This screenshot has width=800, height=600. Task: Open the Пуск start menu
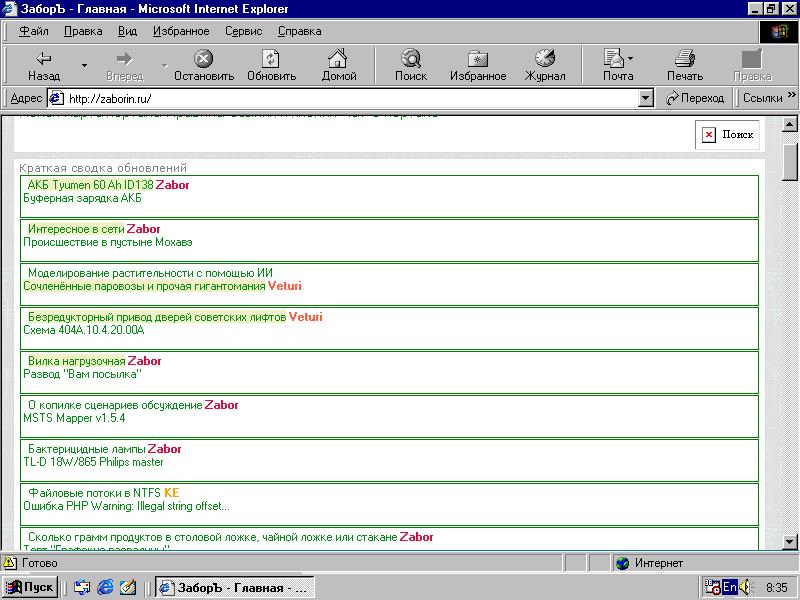29,587
